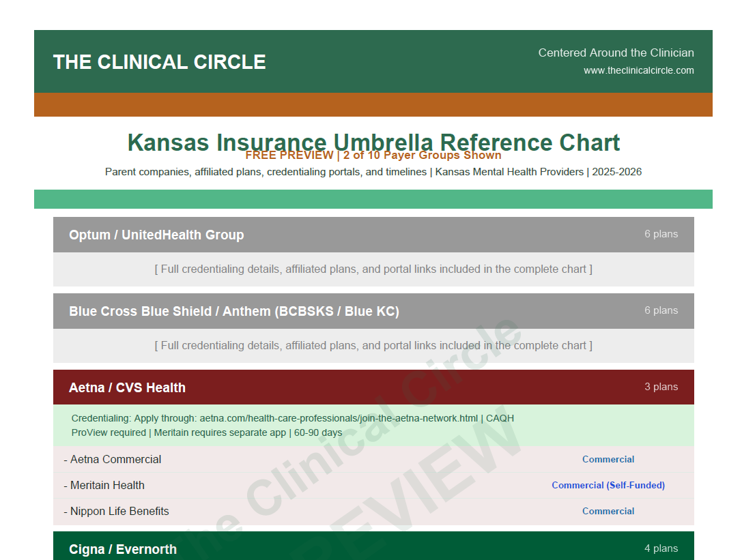Click the FREE PREVIEW payer groups subtitle
Screen dimensions: 742x560
click(x=373, y=155)
